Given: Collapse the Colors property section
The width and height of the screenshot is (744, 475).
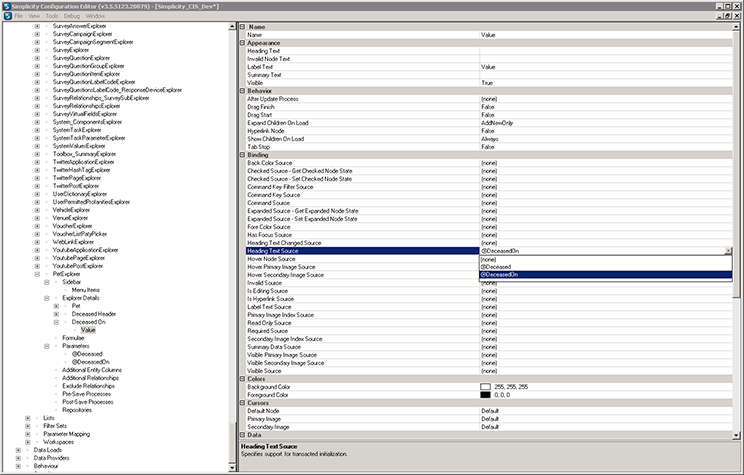Looking at the screenshot, I should click(242, 379).
